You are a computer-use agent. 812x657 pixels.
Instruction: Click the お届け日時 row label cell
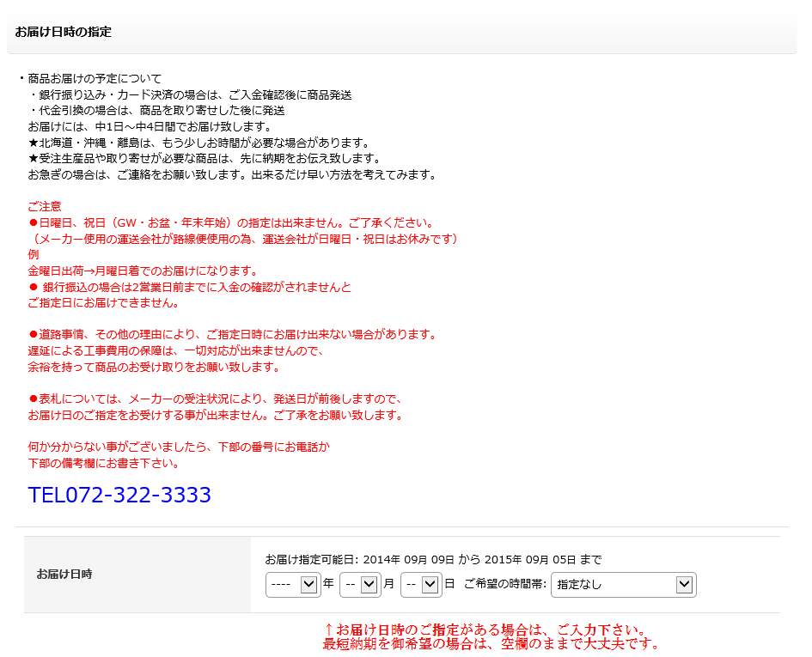coord(64,574)
